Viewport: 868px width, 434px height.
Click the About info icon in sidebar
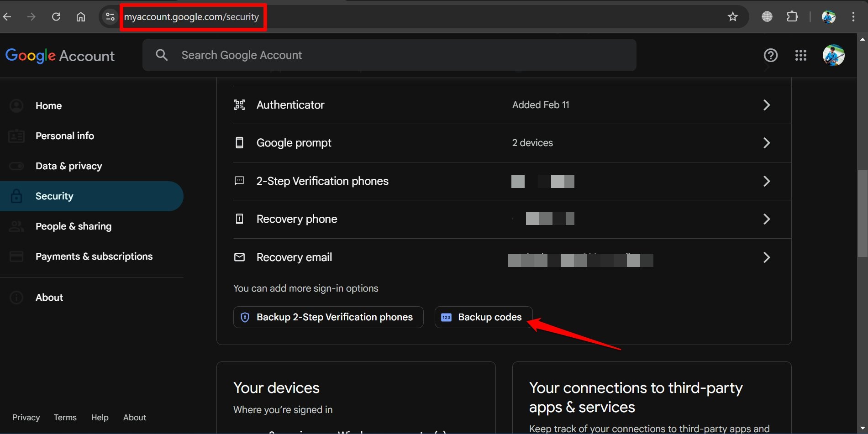[x=16, y=298]
